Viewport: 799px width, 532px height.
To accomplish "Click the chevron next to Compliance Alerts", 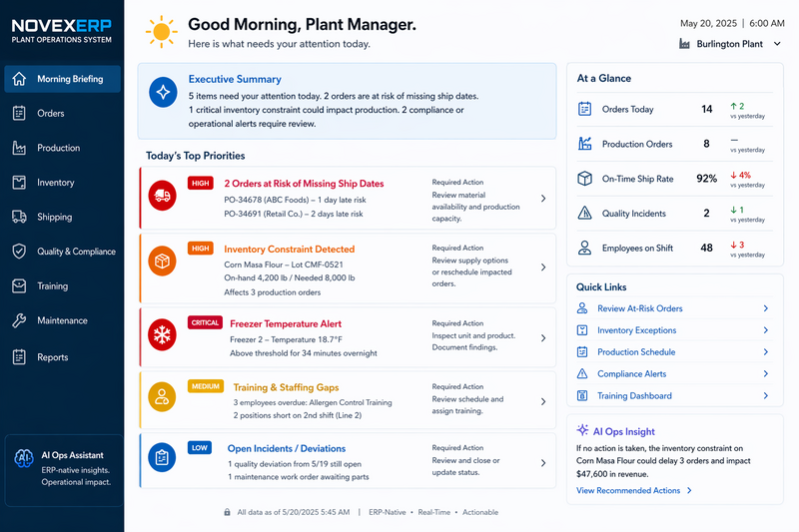I will tap(765, 373).
